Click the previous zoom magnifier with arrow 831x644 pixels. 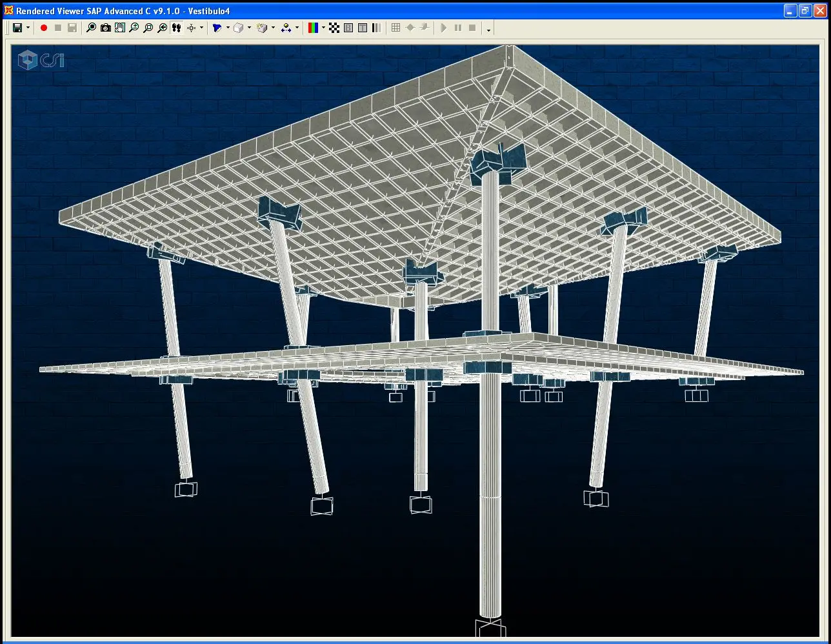tap(162, 28)
